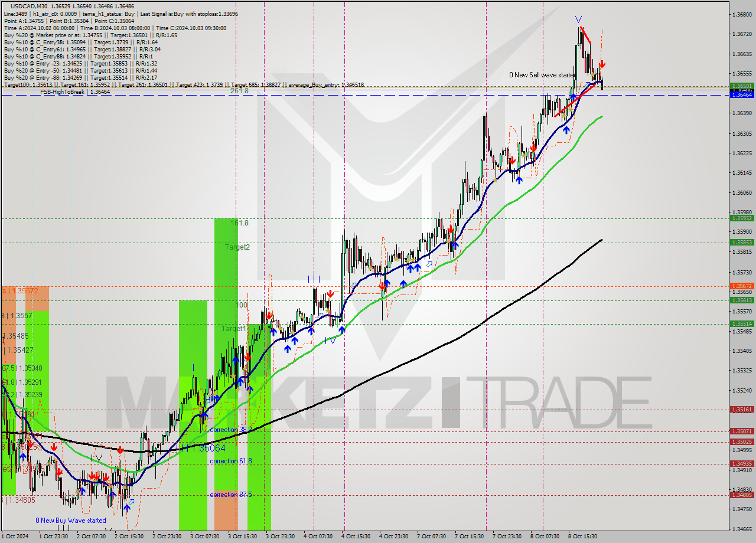Viewport: 756px width, 543px height.
Task: Click the '4 Oct 07:30' time axis label
Action: coord(318,537)
